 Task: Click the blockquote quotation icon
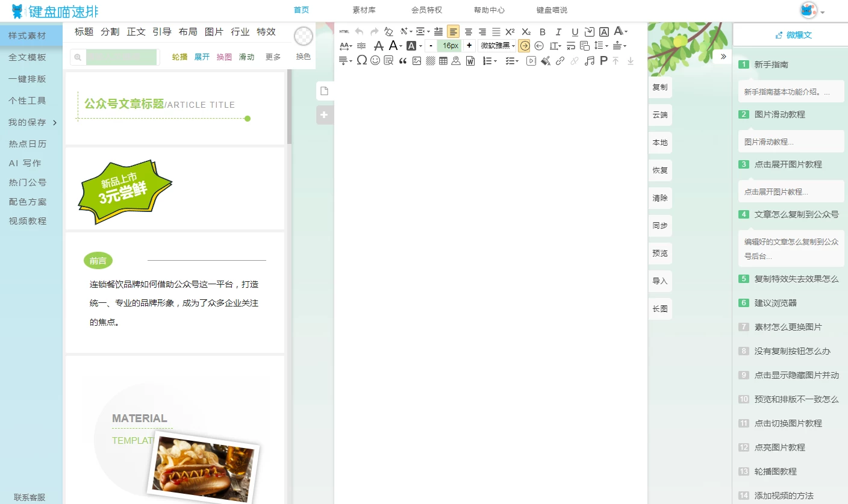[403, 60]
